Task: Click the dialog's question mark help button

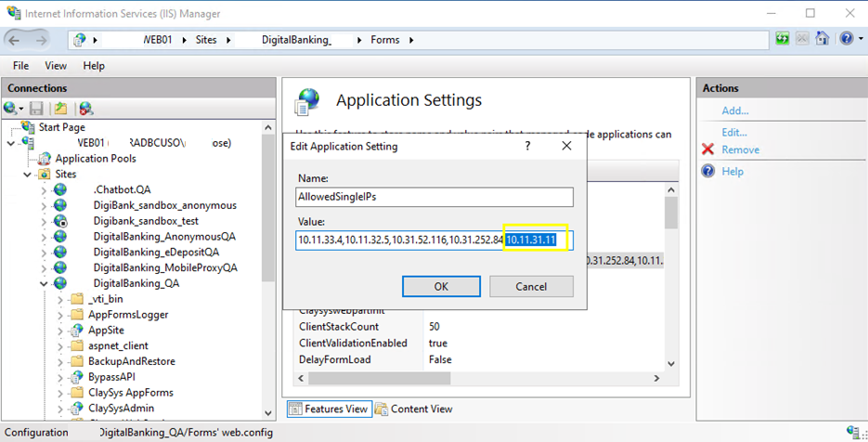Action: point(527,146)
